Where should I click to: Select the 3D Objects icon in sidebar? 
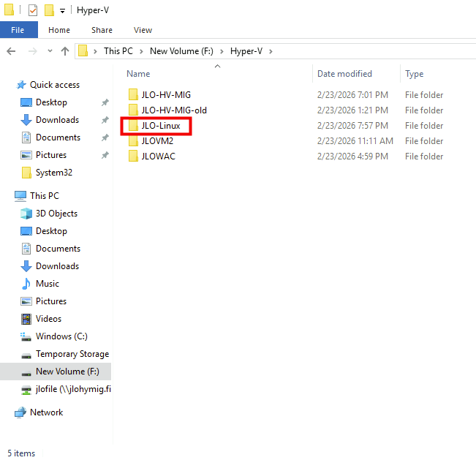[x=26, y=214]
